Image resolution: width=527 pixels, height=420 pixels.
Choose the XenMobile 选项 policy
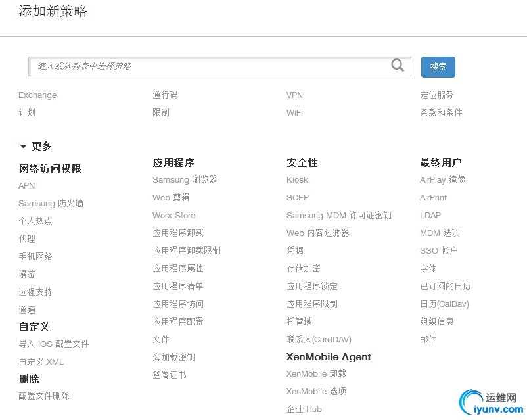coord(316,392)
